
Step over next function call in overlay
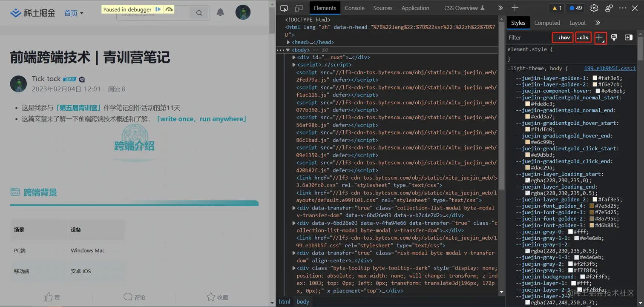coord(169,9)
